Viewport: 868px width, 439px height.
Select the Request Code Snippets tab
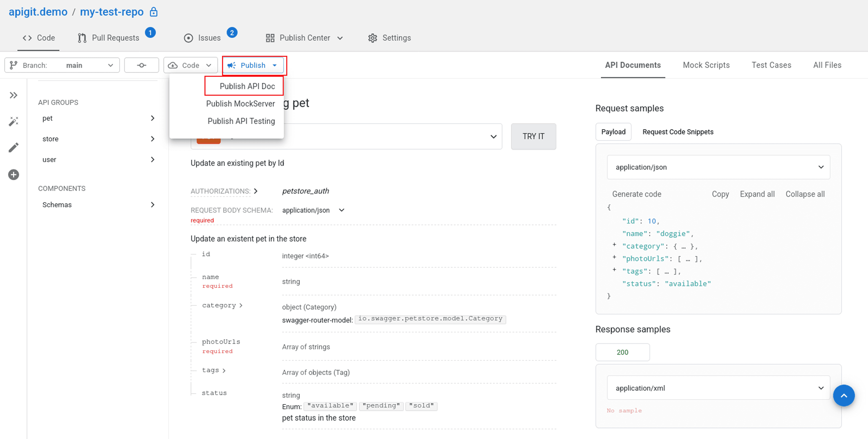pyautogui.click(x=678, y=132)
